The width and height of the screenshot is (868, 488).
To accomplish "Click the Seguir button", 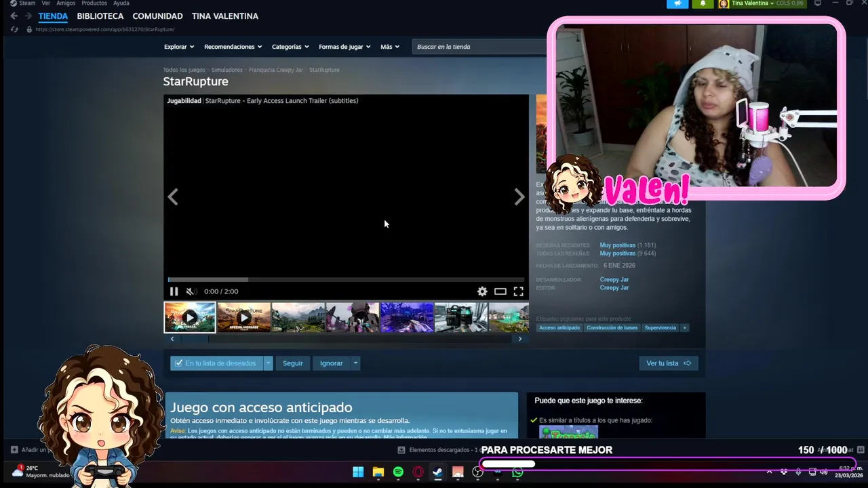I will (x=293, y=363).
